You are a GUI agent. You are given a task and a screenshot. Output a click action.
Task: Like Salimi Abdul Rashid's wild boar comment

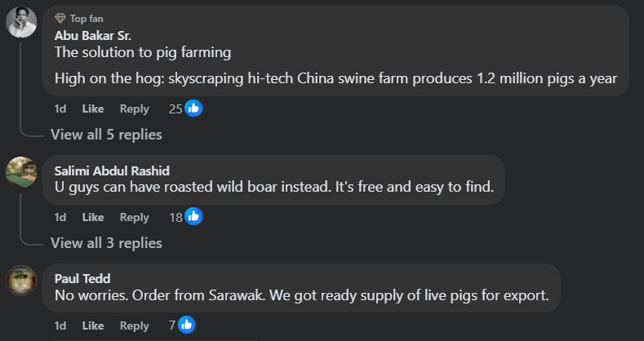click(x=93, y=217)
